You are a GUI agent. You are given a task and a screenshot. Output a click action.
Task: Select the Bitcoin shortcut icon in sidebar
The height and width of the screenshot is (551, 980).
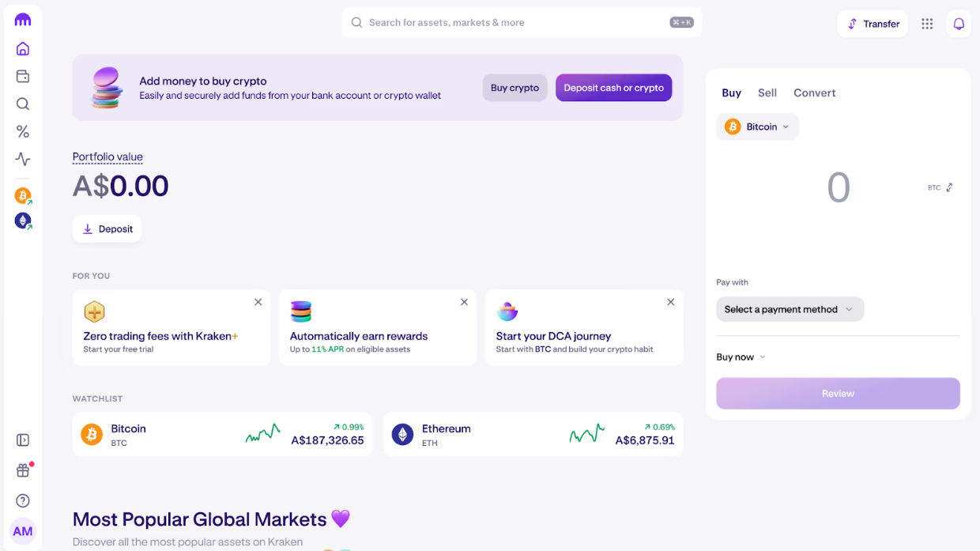[x=22, y=195]
